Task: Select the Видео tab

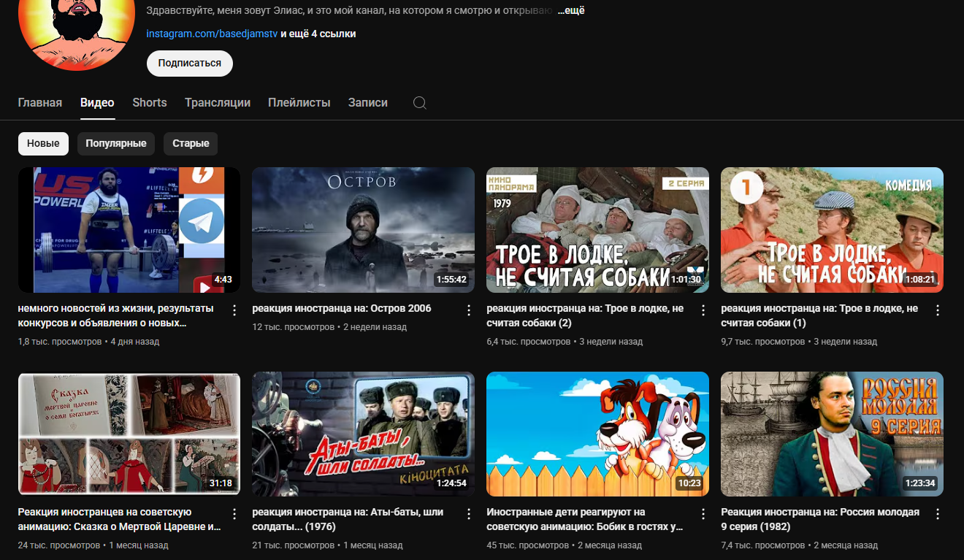Action: tap(97, 103)
